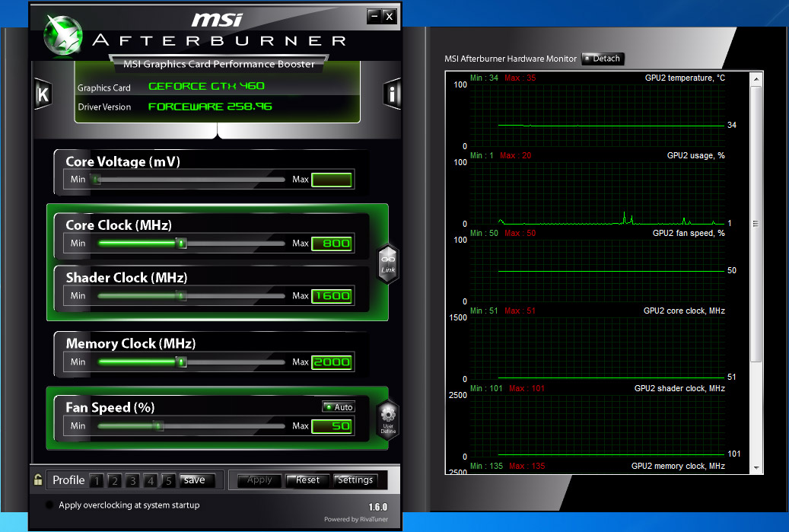The image size is (789, 532).
Task: Select profile slot 5
Action: point(169,481)
